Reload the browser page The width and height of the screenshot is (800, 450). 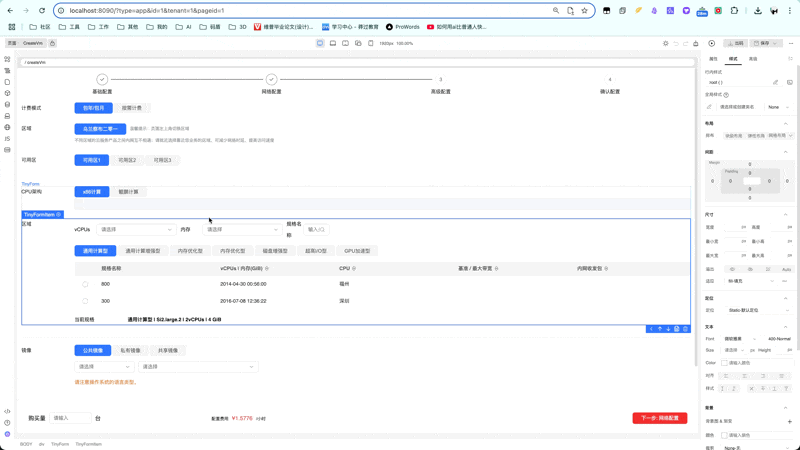[42, 10]
